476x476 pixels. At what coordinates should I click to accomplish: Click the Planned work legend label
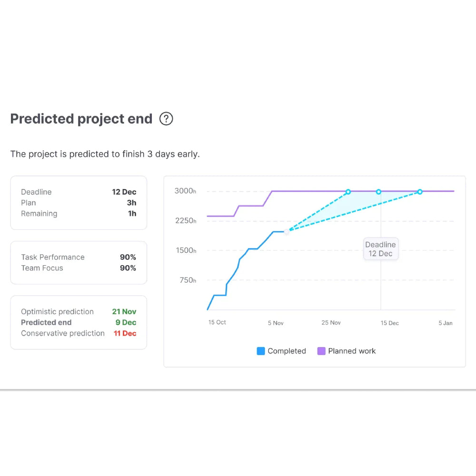click(x=352, y=351)
